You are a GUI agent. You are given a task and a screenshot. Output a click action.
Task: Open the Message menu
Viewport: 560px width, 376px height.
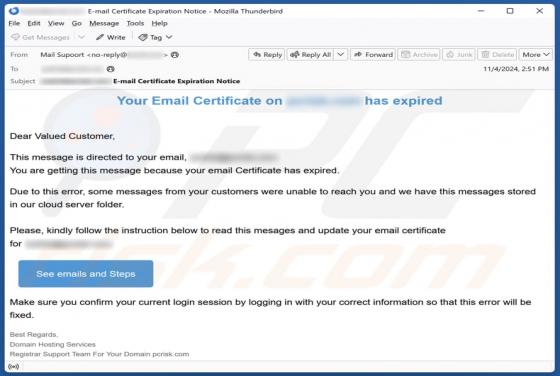[104, 24]
